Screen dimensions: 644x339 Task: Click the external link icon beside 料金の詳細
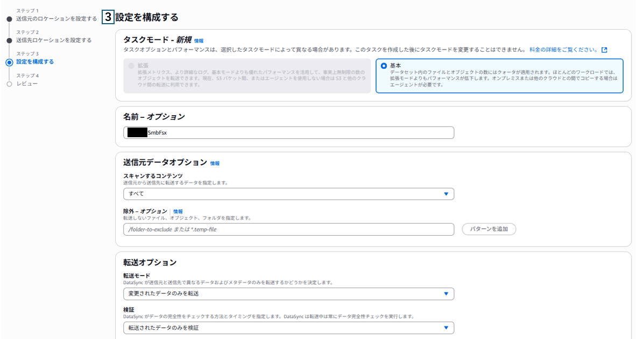(604, 50)
